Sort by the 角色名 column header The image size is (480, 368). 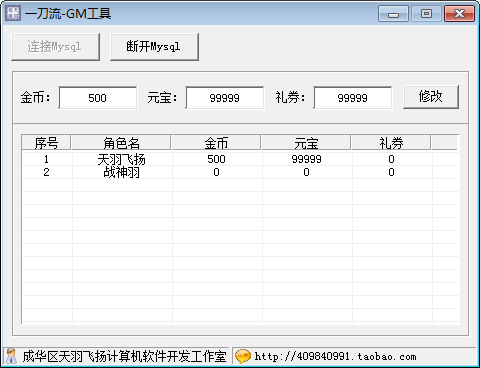121,143
